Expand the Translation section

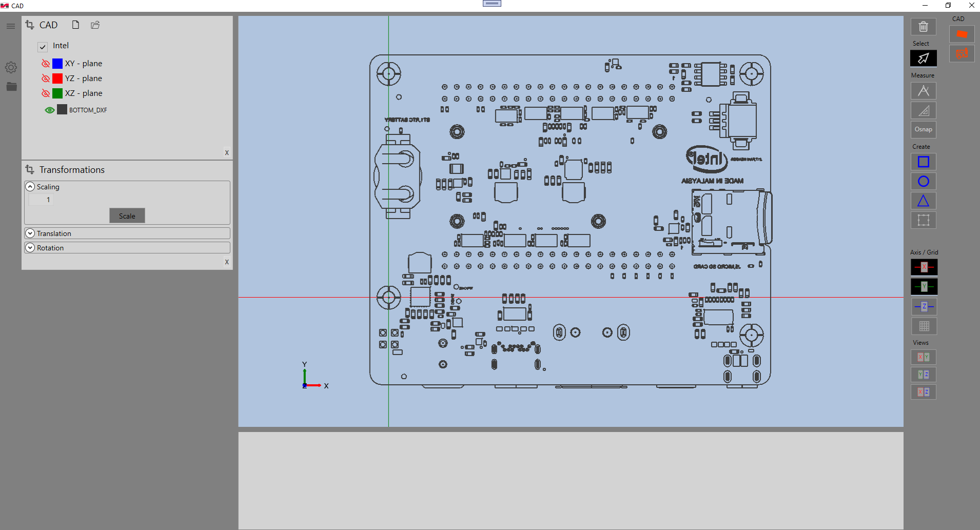coord(30,233)
